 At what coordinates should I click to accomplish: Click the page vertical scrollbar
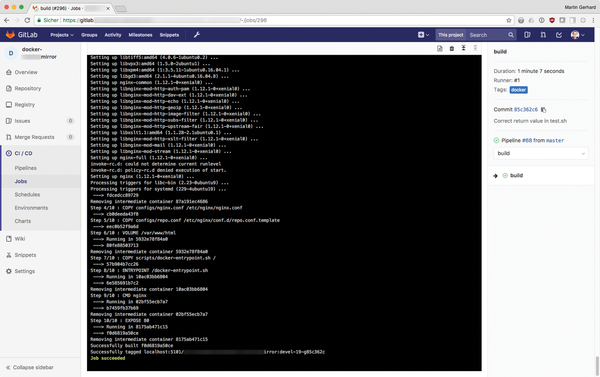[x=597, y=366]
